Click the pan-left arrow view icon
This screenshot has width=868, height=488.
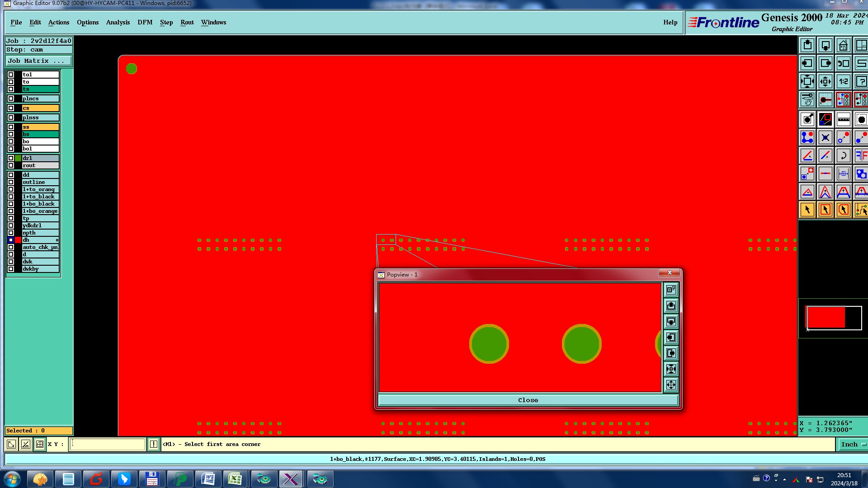click(807, 64)
